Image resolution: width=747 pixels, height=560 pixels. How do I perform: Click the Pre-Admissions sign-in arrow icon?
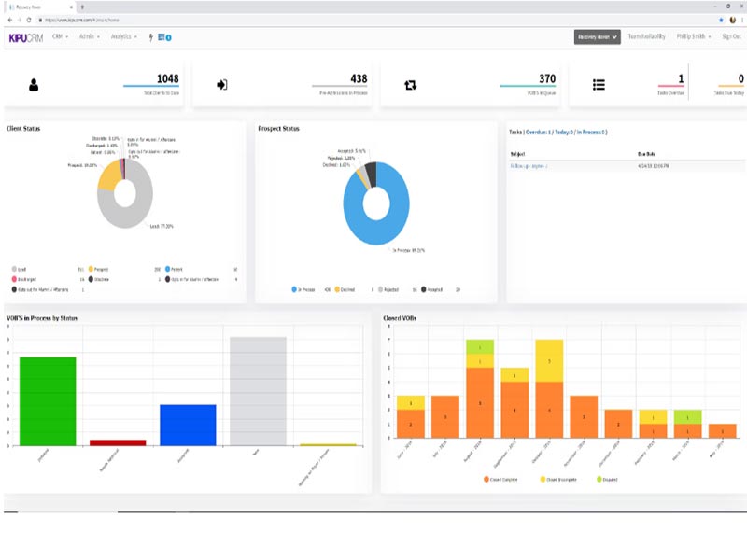click(x=222, y=85)
